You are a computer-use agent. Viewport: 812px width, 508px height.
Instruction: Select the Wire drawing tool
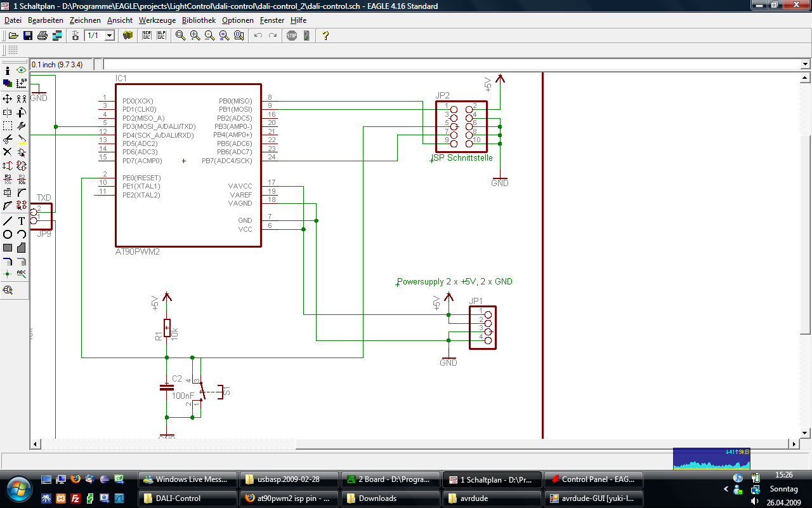coord(8,220)
